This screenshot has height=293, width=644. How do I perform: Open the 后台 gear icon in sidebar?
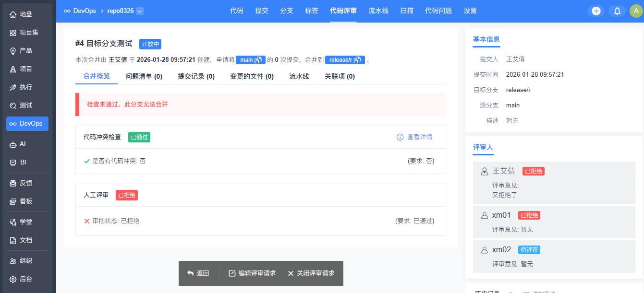pyautogui.click(x=13, y=279)
